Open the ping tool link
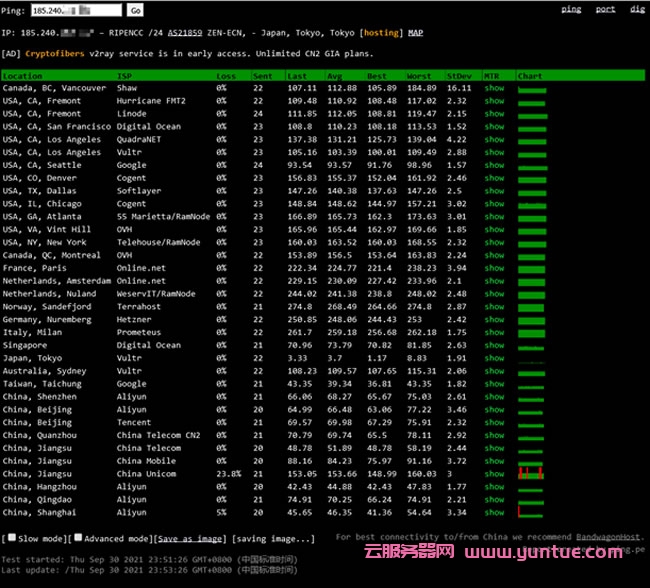The width and height of the screenshot is (650, 588). (x=571, y=10)
